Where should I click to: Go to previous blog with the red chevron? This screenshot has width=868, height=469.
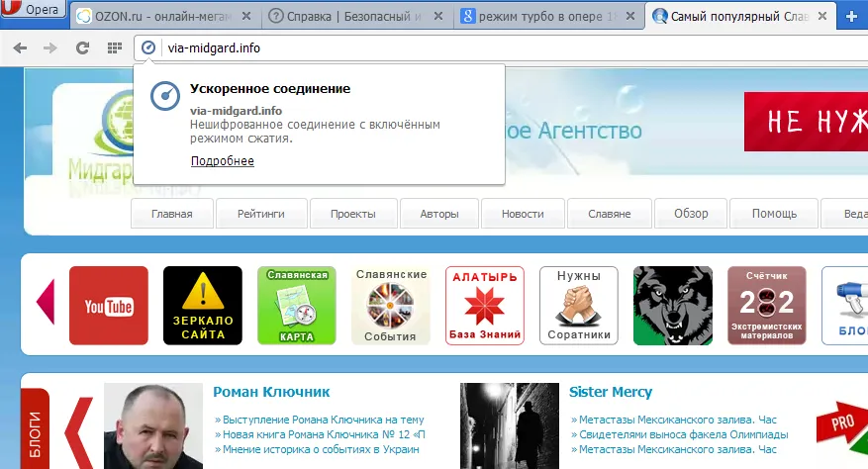coord(78,432)
